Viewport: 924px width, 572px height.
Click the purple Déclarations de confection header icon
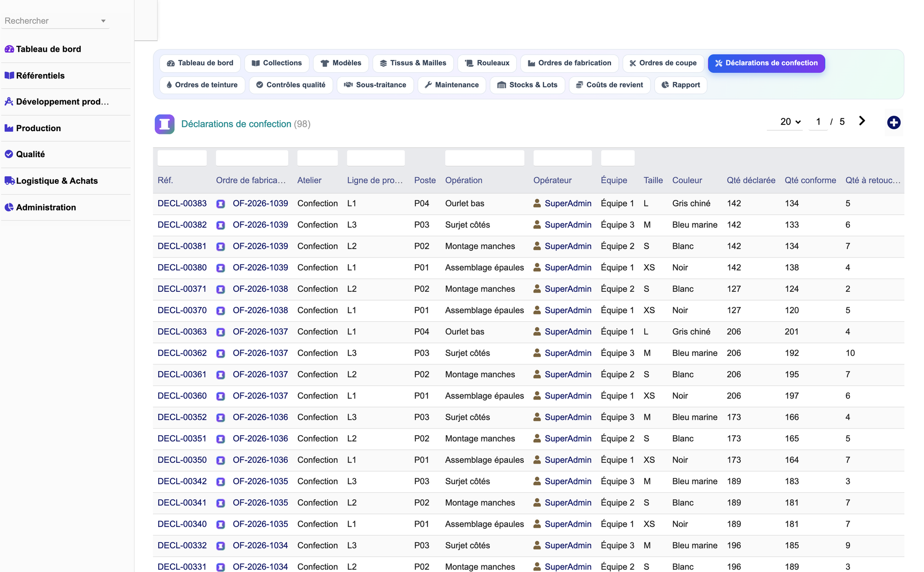[164, 124]
